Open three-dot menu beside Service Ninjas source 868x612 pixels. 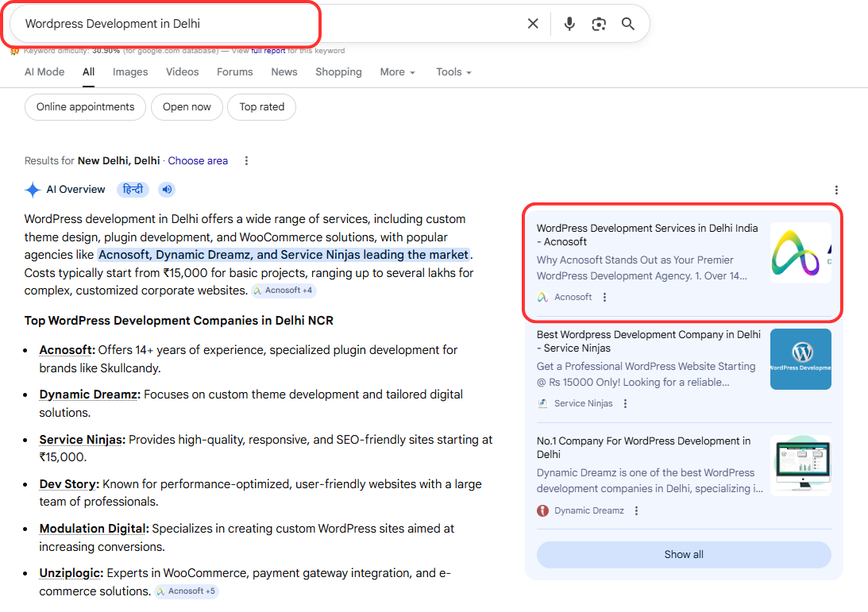tap(626, 403)
